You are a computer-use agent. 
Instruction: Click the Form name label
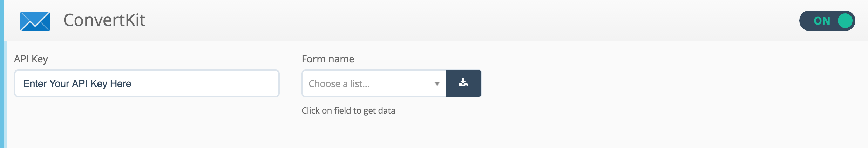pyautogui.click(x=328, y=59)
